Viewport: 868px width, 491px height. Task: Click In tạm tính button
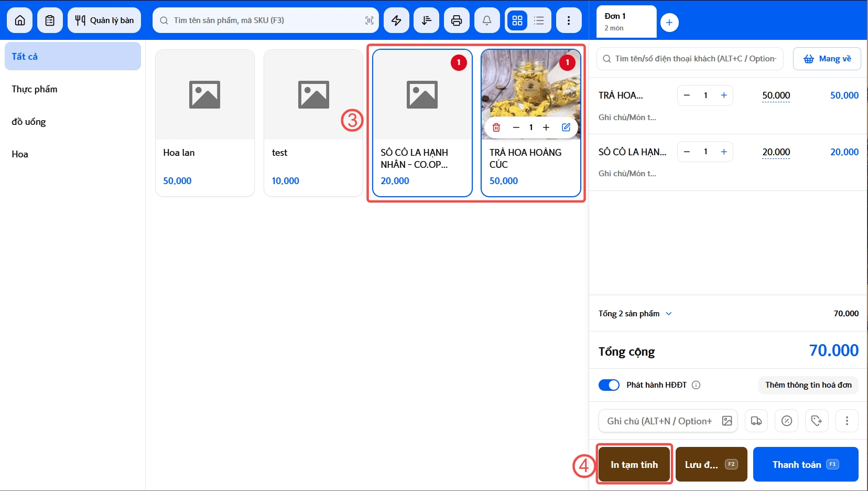pyautogui.click(x=634, y=464)
